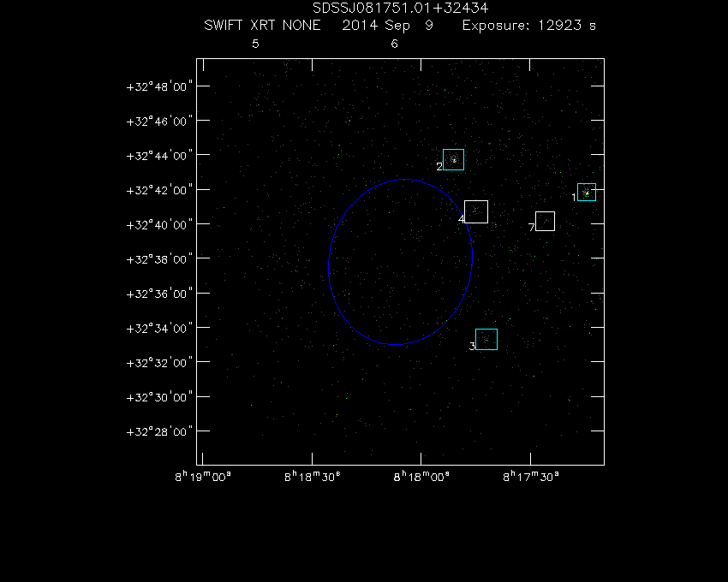The width and height of the screenshot is (728, 582).
Task: Click the title SDSSJ081751.01+32434
Action: click(x=400, y=8)
